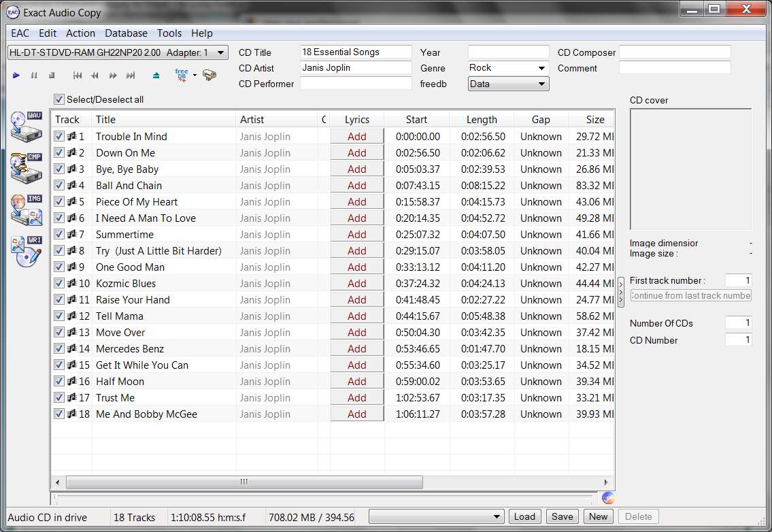Uncheck track 4 Ball And Chain checkbox
The height and width of the screenshot is (532, 772).
pos(59,185)
